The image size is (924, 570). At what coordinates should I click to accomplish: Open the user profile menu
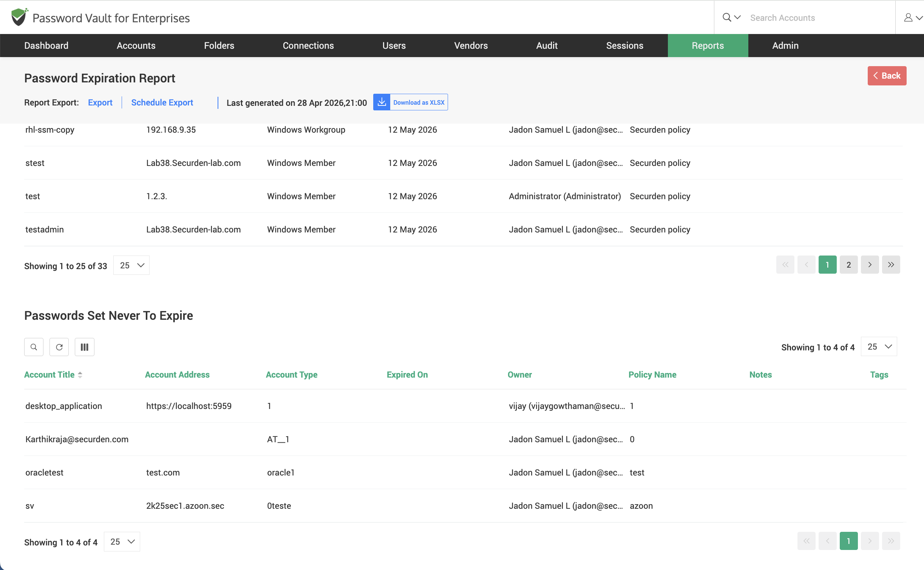pos(913,17)
